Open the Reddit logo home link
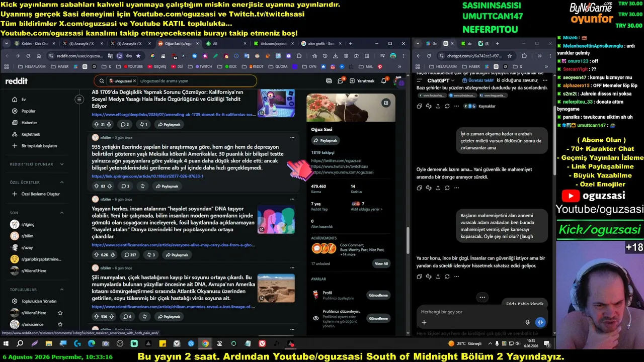 click(17, 81)
